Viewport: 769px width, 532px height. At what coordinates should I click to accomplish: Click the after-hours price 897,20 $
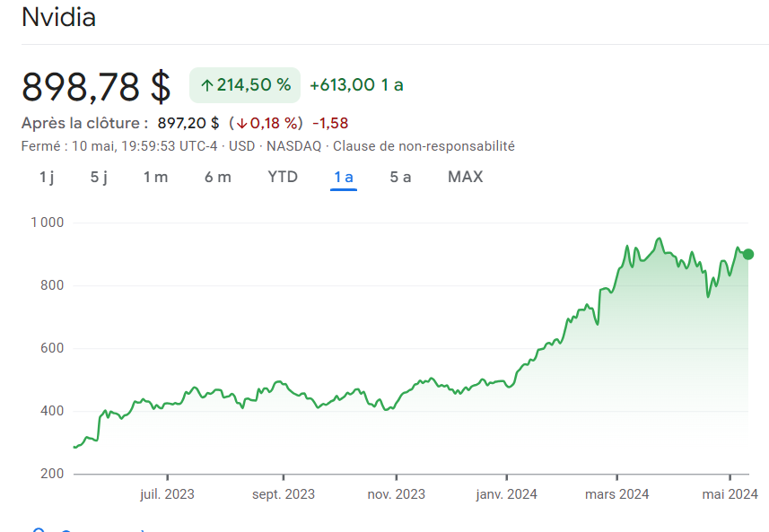click(x=188, y=123)
